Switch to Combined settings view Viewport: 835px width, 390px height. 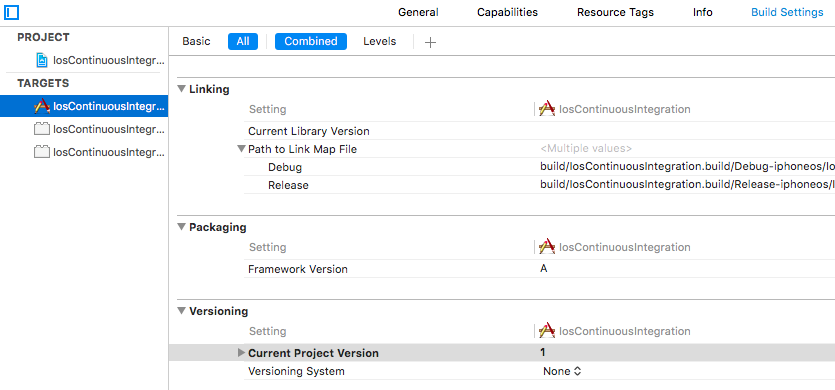311,42
